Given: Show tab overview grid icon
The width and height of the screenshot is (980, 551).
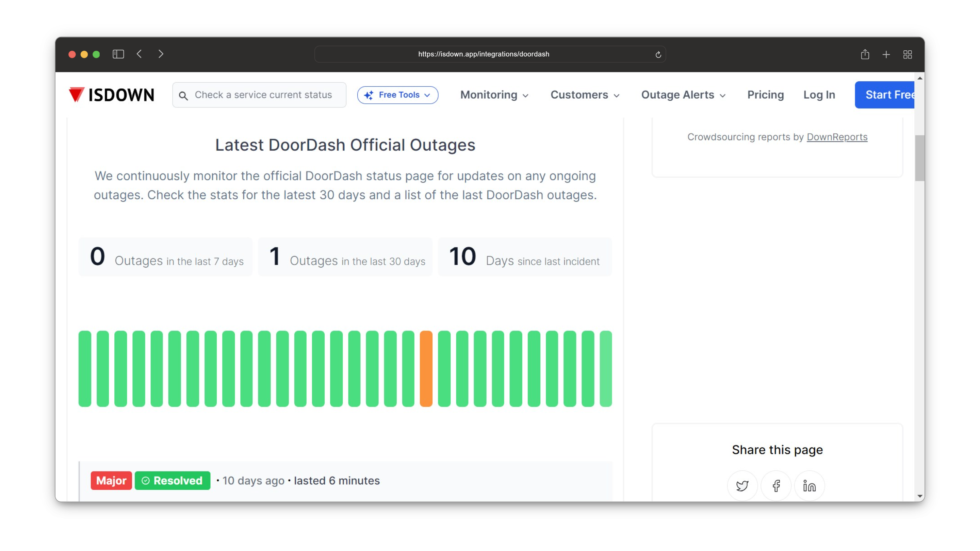Looking at the screenshot, I should [x=907, y=55].
